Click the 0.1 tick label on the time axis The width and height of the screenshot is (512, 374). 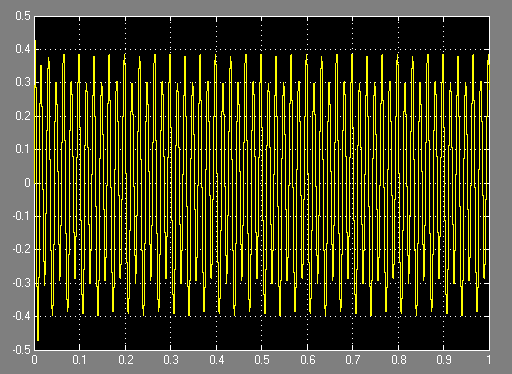[79, 360]
